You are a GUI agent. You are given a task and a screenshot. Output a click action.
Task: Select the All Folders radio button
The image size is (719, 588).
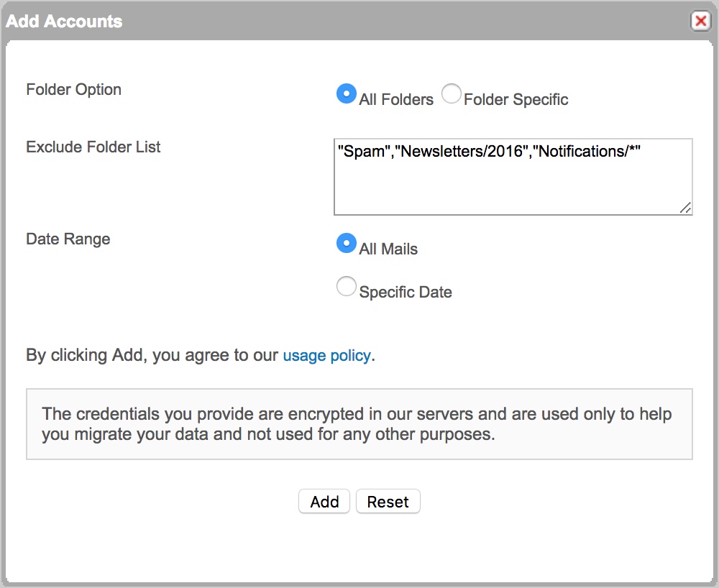click(x=347, y=94)
